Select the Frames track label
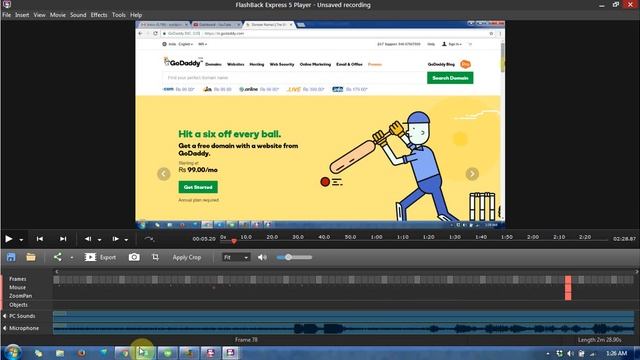Viewport: 640px width, 360px height. [x=18, y=279]
